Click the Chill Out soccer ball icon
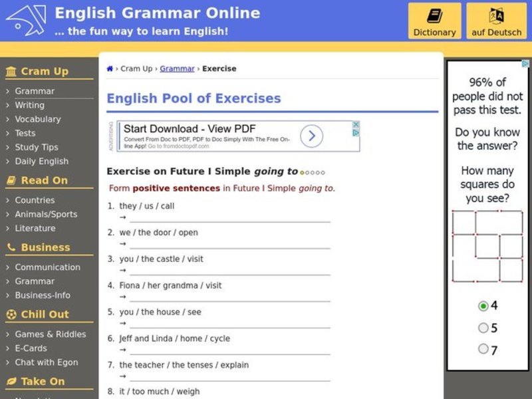The height and width of the screenshot is (399, 532). [x=11, y=315]
